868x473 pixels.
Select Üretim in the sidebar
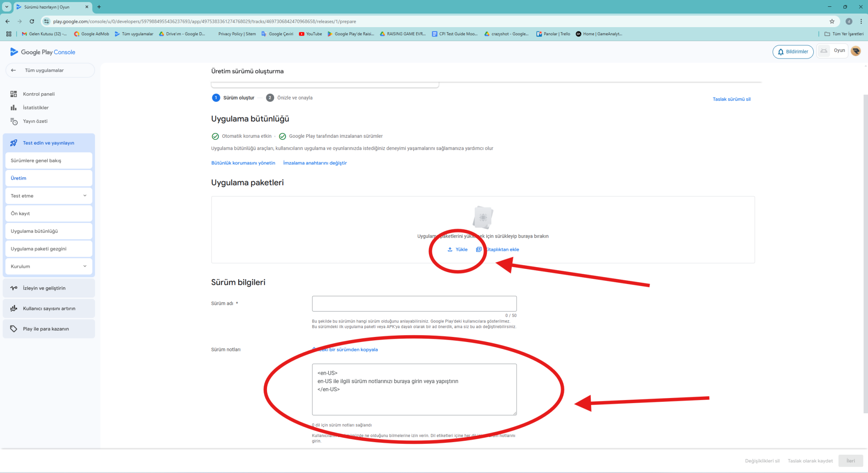(19, 178)
